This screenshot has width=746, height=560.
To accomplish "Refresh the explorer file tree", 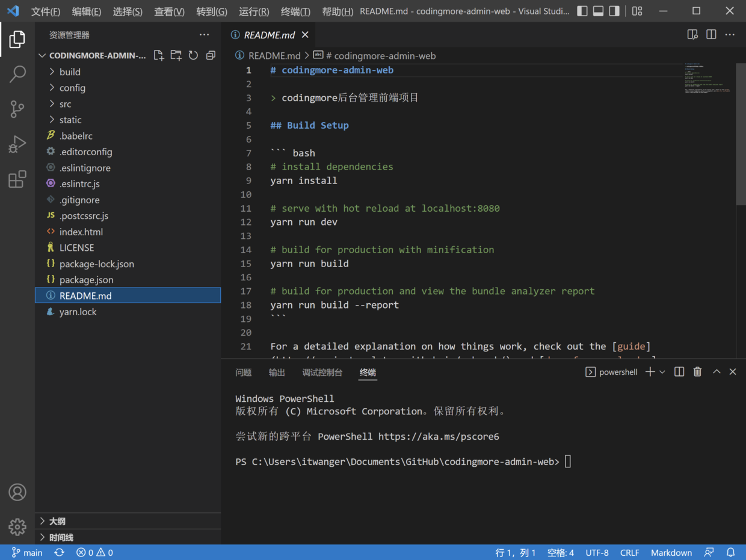I will pos(193,55).
